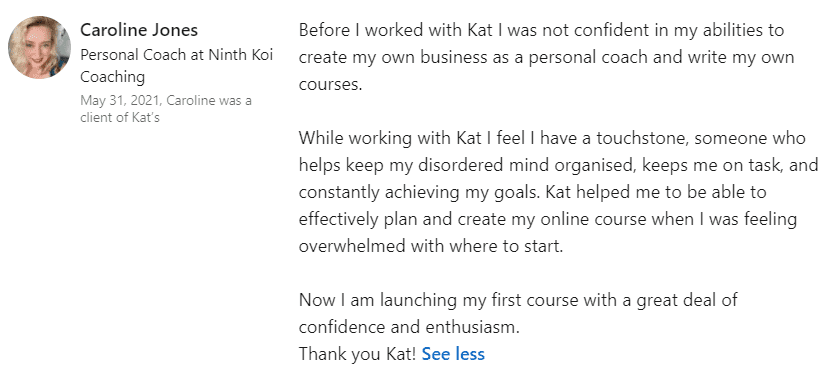
Task: Click the May 31, 2021 date text
Action: [x=110, y=101]
